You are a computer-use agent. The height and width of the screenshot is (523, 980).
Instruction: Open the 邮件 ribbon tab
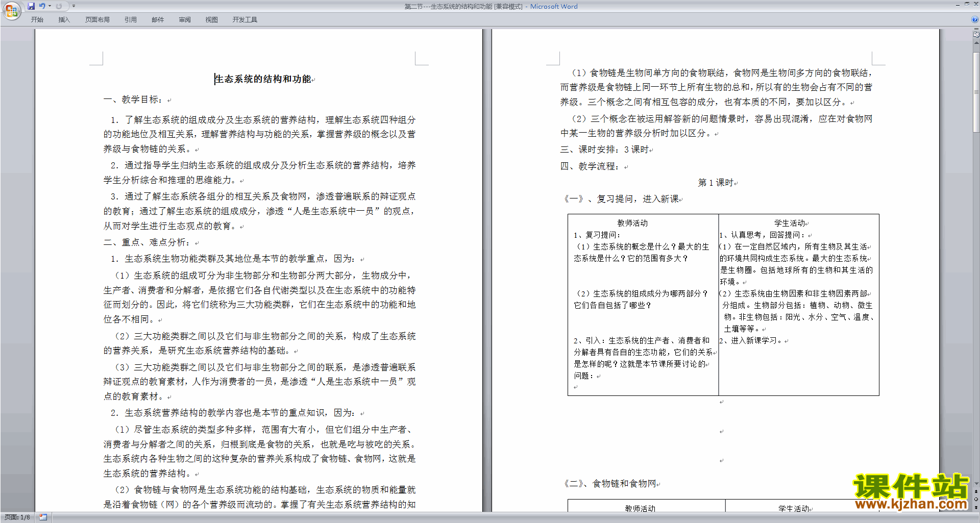[158, 20]
